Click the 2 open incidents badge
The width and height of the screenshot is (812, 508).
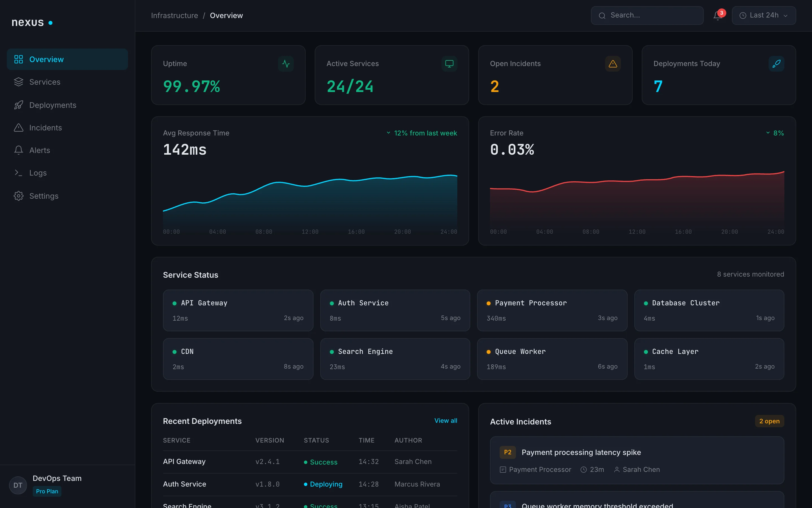pos(769,421)
